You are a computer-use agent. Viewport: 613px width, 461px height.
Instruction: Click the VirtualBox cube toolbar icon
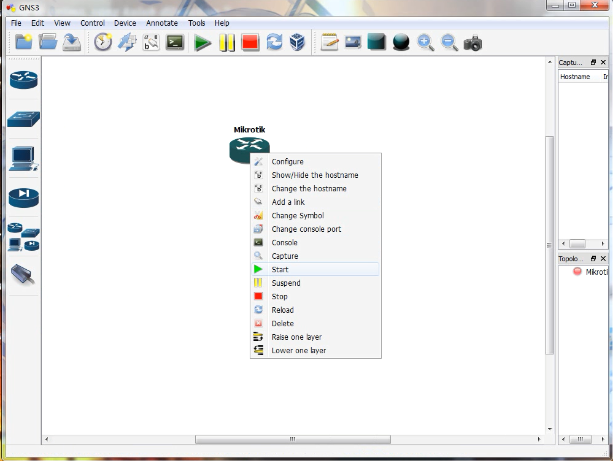tap(297, 42)
